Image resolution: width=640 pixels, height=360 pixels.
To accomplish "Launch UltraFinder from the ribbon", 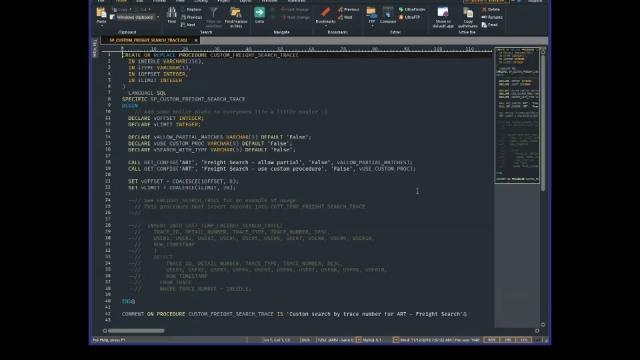I will 412,9.
